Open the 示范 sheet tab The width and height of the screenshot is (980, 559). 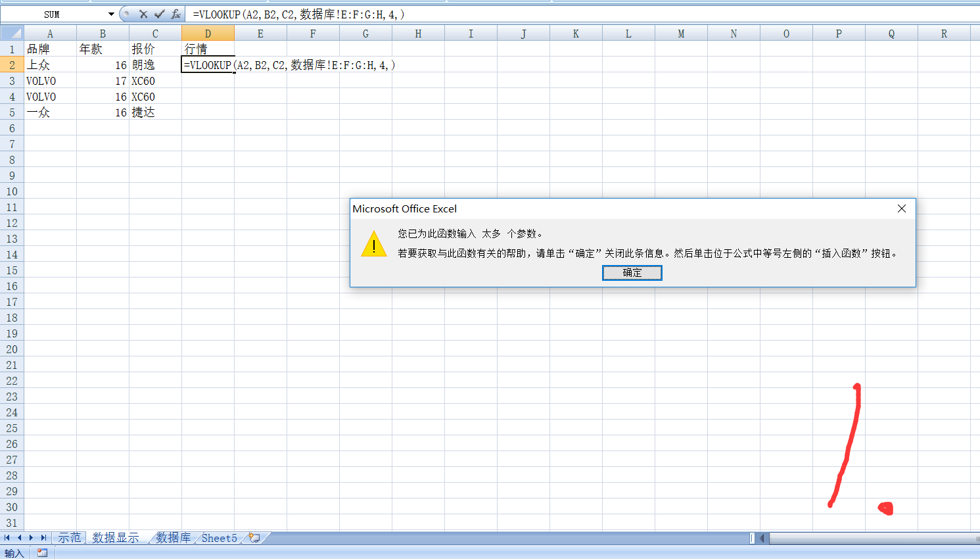click(70, 537)
